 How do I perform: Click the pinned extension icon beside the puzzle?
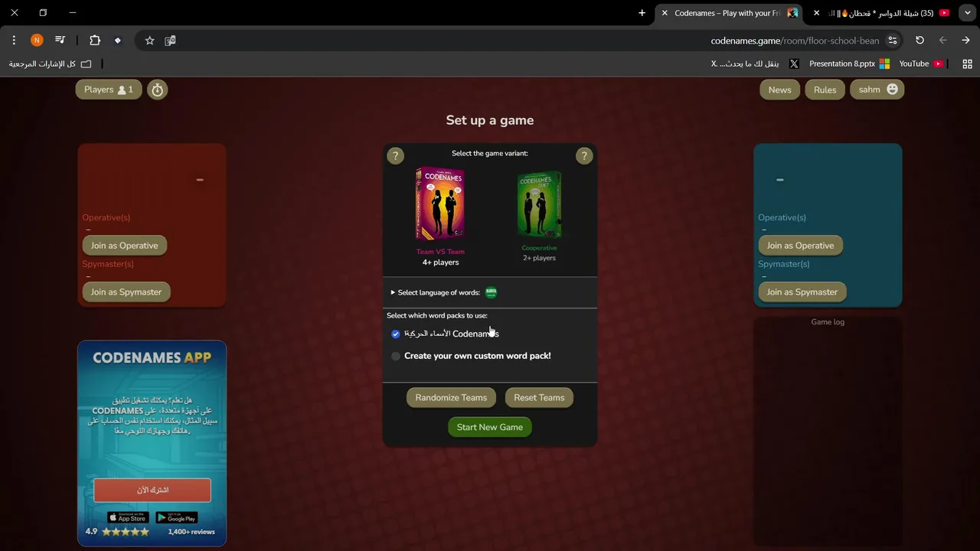coord(117,41)
